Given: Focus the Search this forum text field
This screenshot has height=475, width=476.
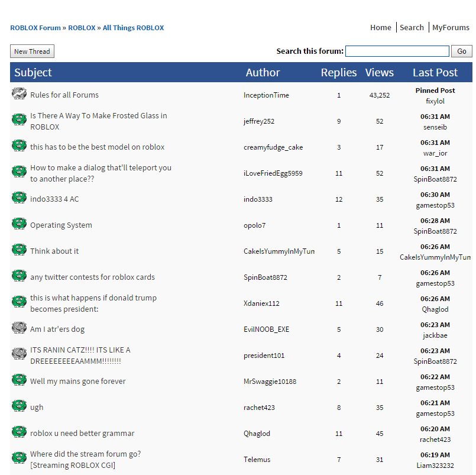Looking at the screenshot, I should point(397,51).
